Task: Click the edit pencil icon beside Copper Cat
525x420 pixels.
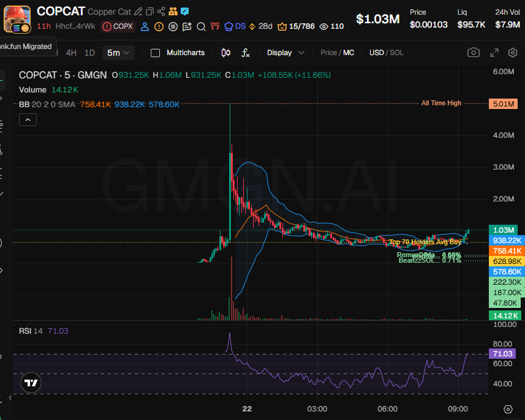Action: 138,12
